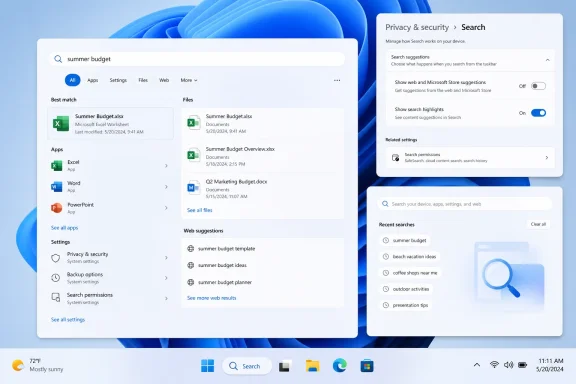Launch Microsoft Edge from taskbar
Screen dimensions: 576x384
pos(340,366)
